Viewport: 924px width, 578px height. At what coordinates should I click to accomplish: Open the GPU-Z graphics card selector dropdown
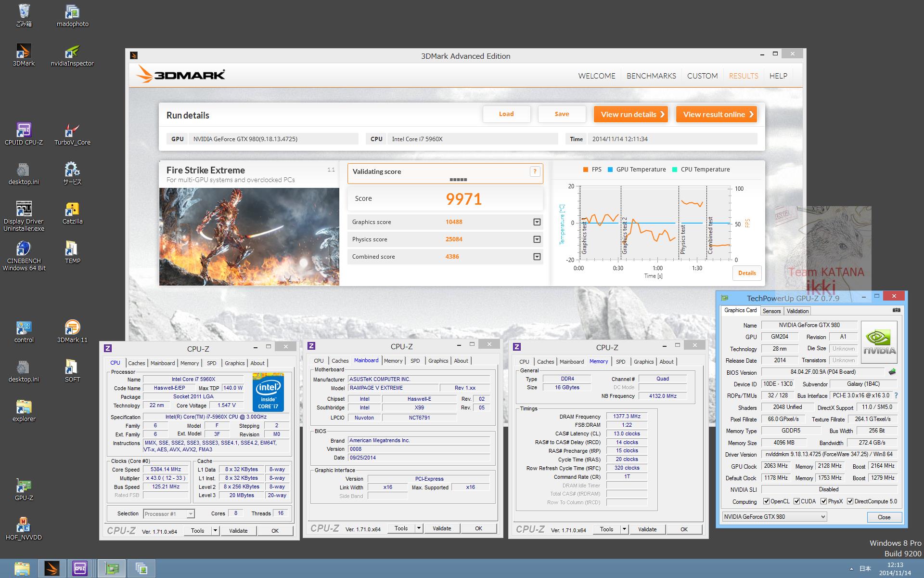tap(774, 517)
